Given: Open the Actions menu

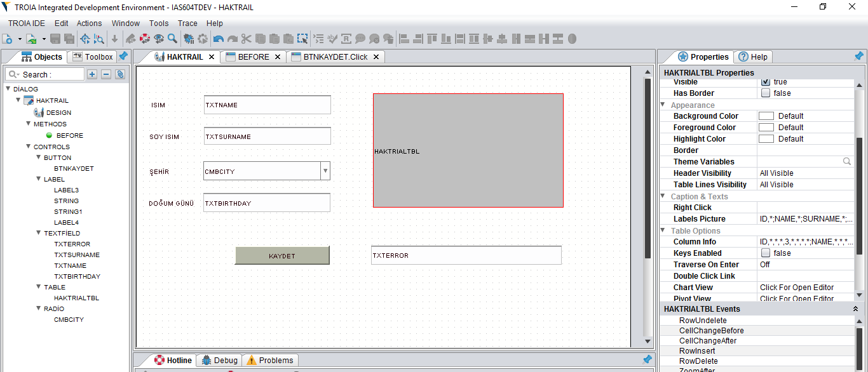Looking at the screenshot, I should [x=89, y=23].
